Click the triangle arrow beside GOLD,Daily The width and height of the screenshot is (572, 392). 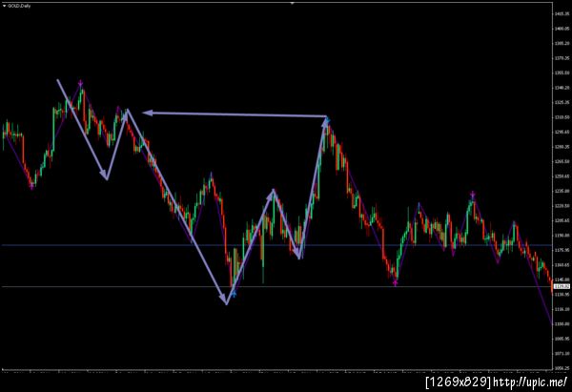coord(5,6)
